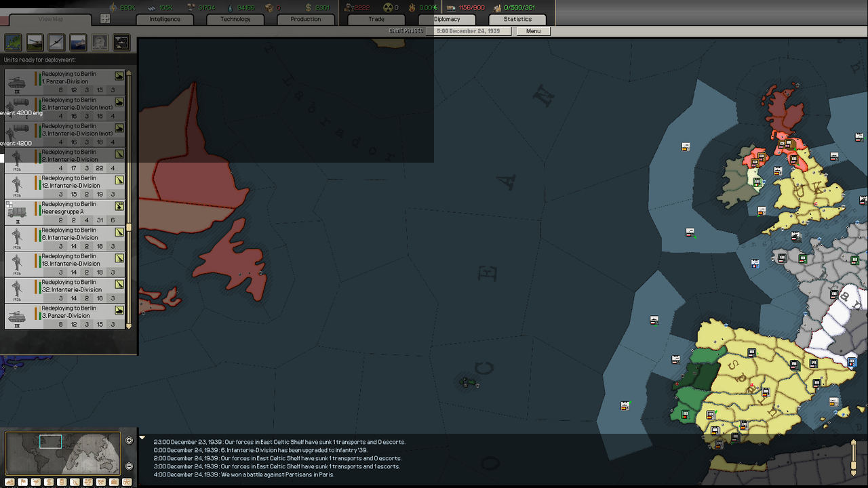The image size is (868, 488).
Task: Zoom out the minimap with minus button
Action: (x=129, y=466)
